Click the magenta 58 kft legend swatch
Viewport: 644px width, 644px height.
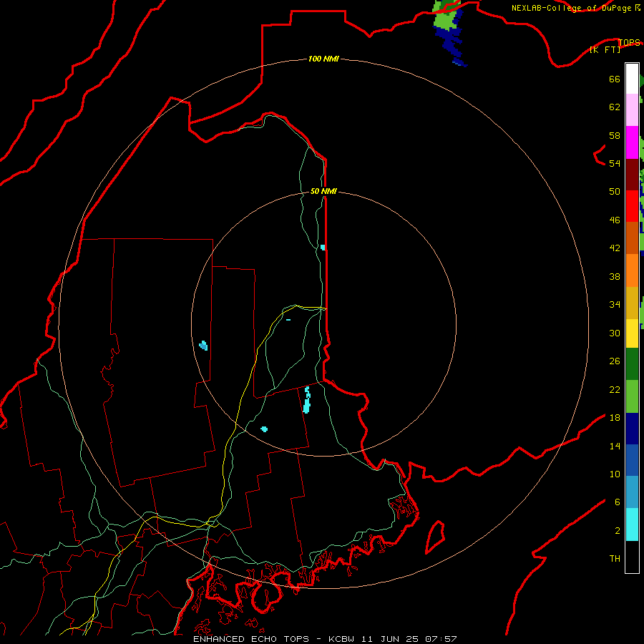click(632, 142)
